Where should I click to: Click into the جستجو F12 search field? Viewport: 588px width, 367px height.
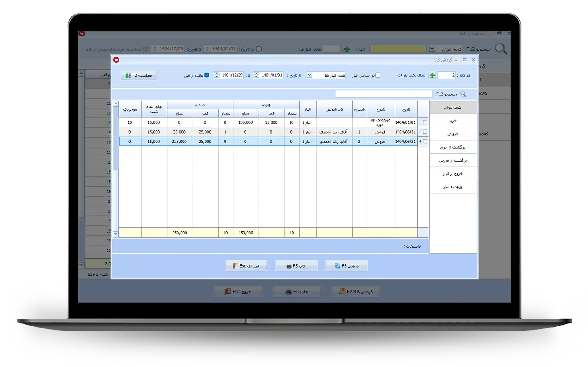point(383,94)
